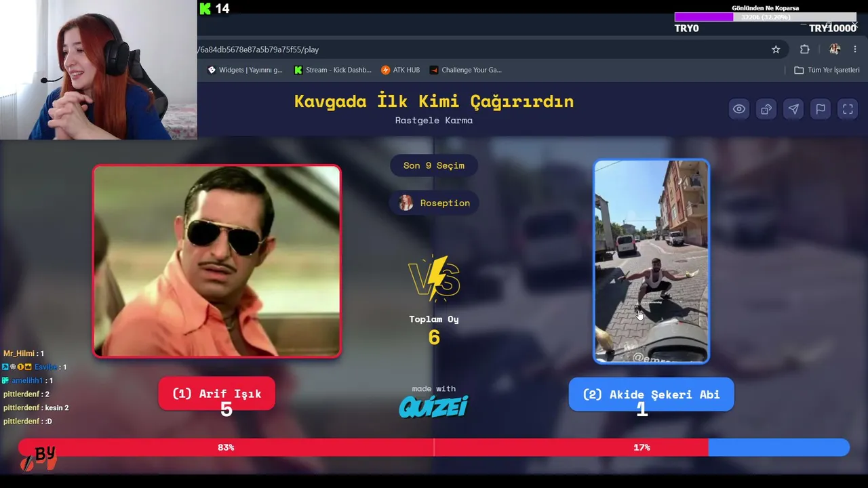Viewport: 868px width, 488px height.
Task: Open the Tüm Yer İşaretleri bookmarks folder
Action: (x=827, y=70)
